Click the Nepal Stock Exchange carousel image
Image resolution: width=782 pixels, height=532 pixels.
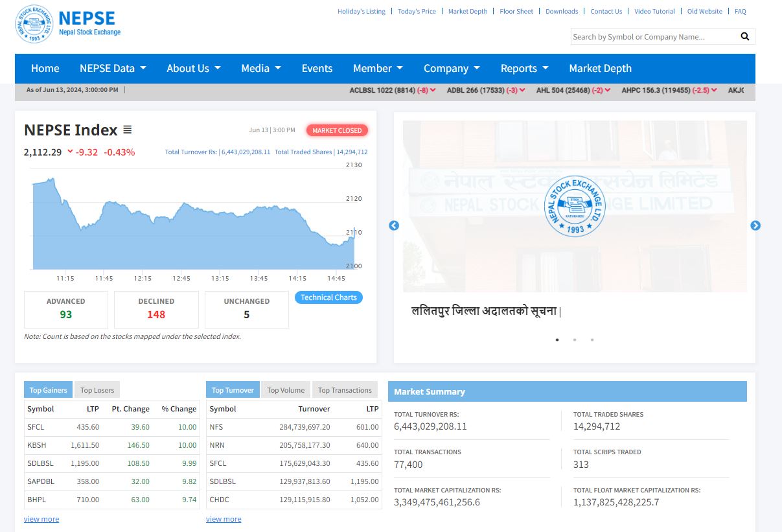pyautogui.click(x=575, y=206)
